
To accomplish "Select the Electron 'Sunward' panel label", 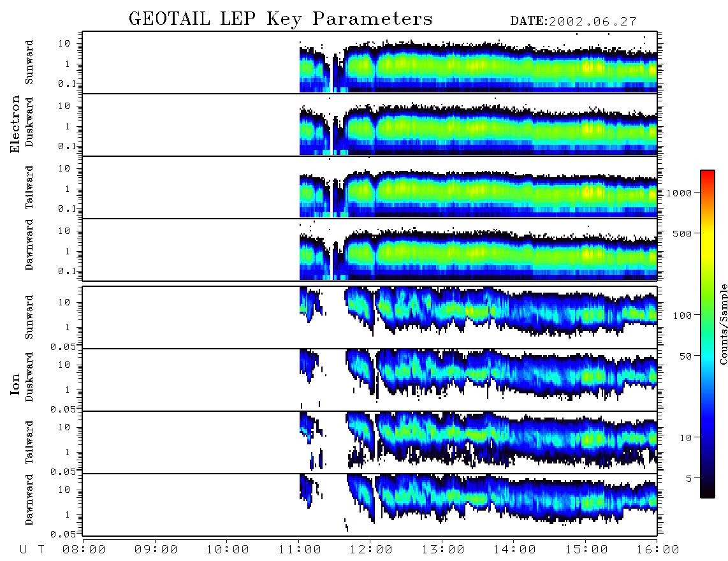I will (29, 62).
